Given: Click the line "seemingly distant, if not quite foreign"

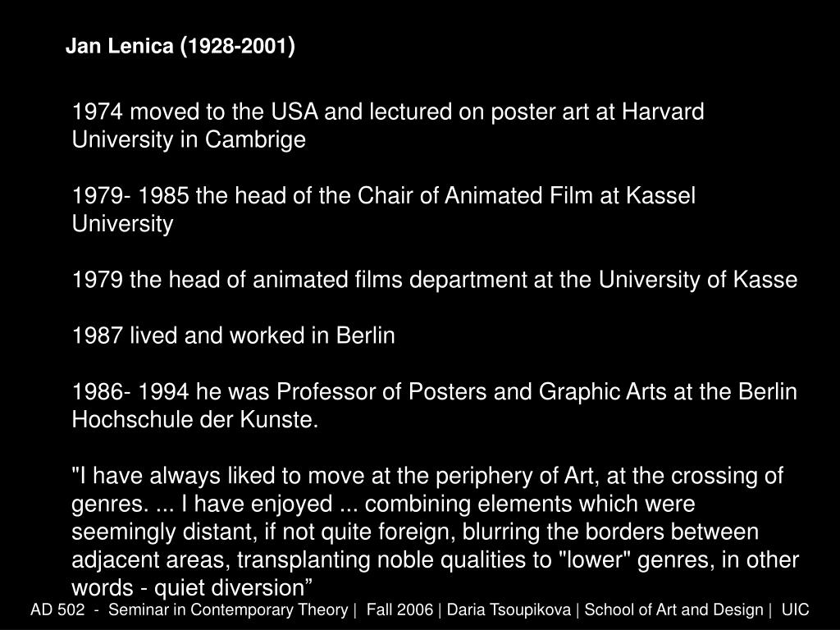Looking at the screenshot, I should pos(415,532).
